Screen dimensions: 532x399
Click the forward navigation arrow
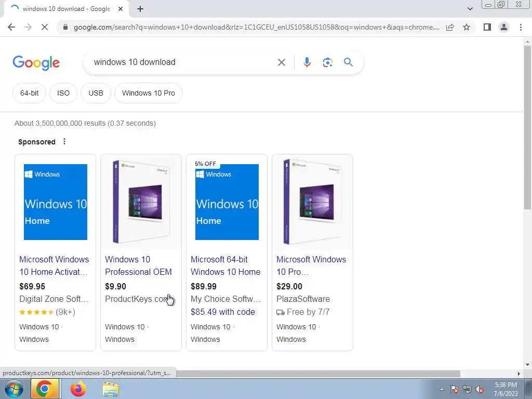coord(28,27)
